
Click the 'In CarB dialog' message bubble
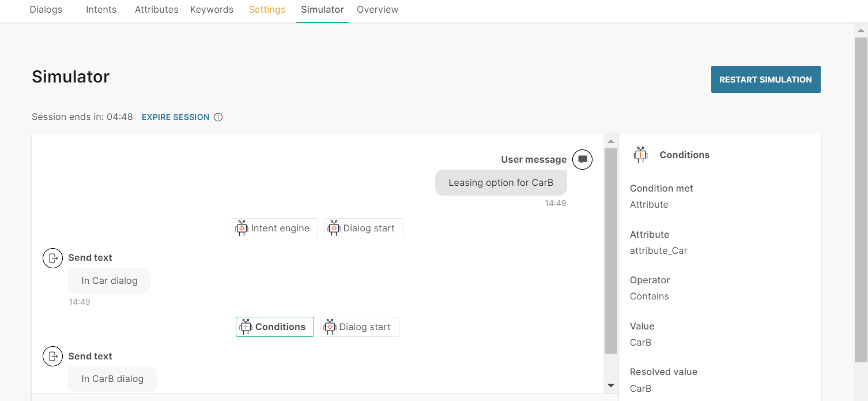click(x=112, y=379)
